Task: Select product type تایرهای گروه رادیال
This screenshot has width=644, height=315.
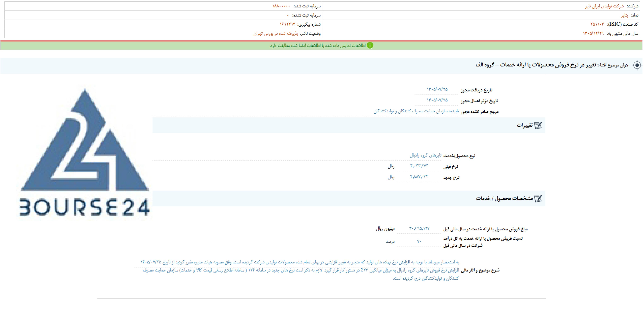Action: tap(426, 156)
